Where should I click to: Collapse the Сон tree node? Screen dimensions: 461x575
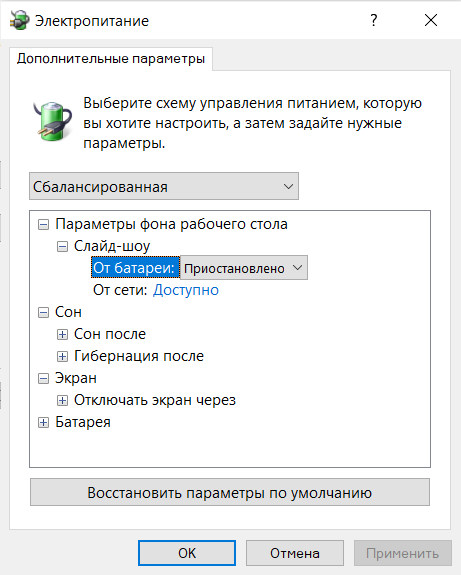(43, 312)
